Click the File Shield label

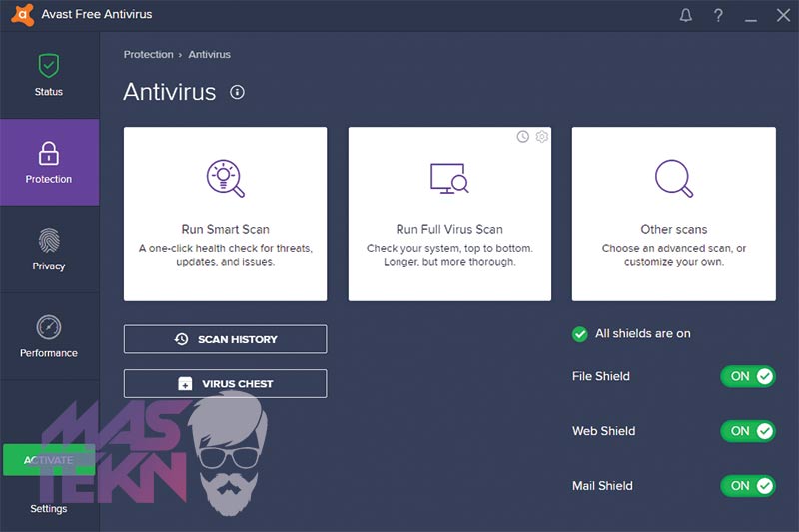(x=601, y=376)
